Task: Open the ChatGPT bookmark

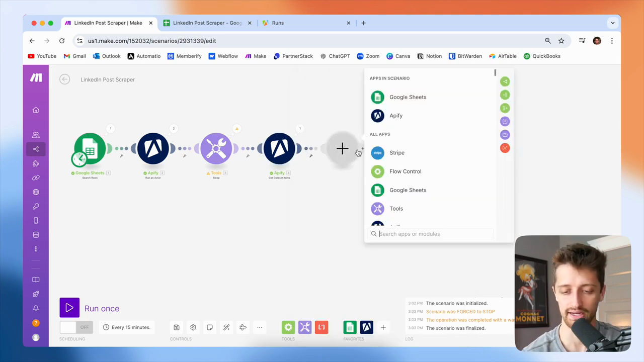Action: coord(335,56)
